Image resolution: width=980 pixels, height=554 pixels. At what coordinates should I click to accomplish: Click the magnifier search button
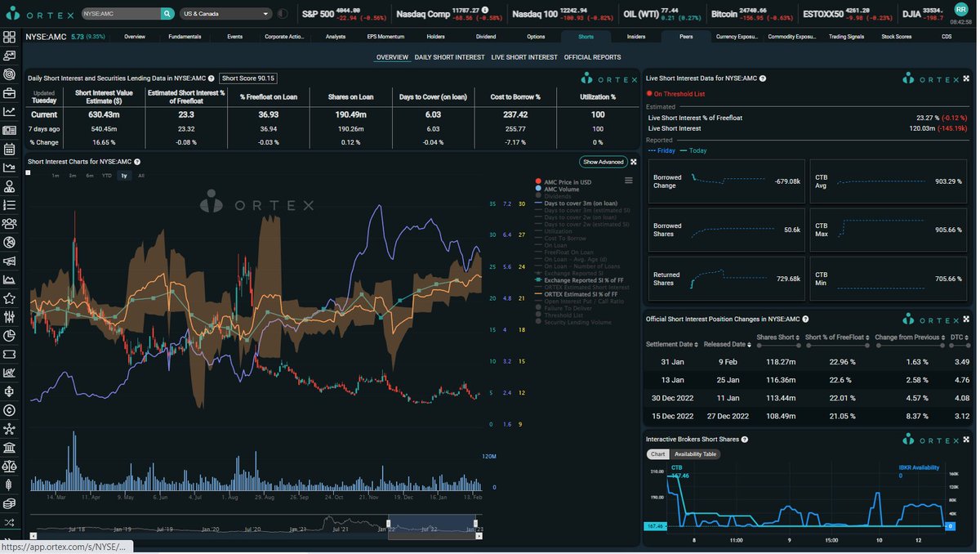coord(167,14)
